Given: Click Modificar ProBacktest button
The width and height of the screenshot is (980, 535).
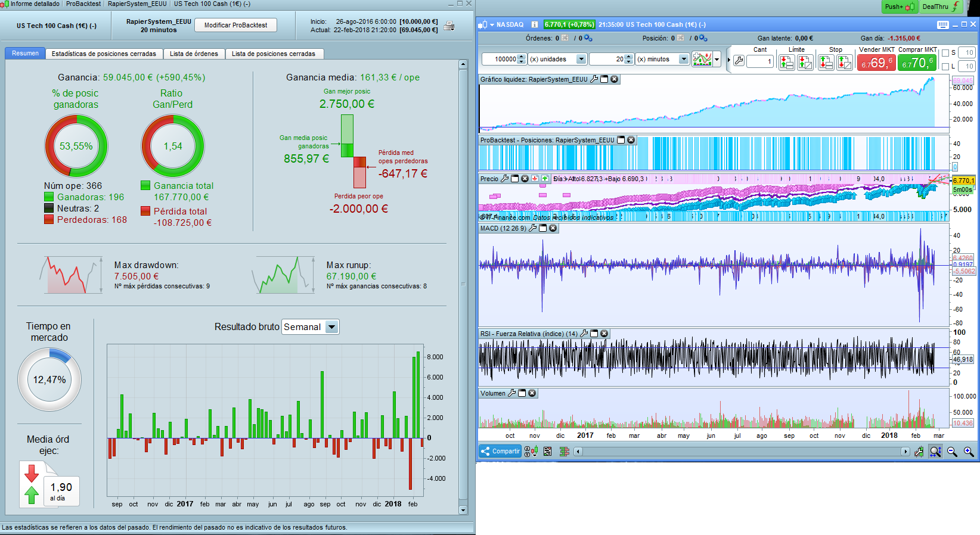Looking at the screenshot, I should point(235,25).
